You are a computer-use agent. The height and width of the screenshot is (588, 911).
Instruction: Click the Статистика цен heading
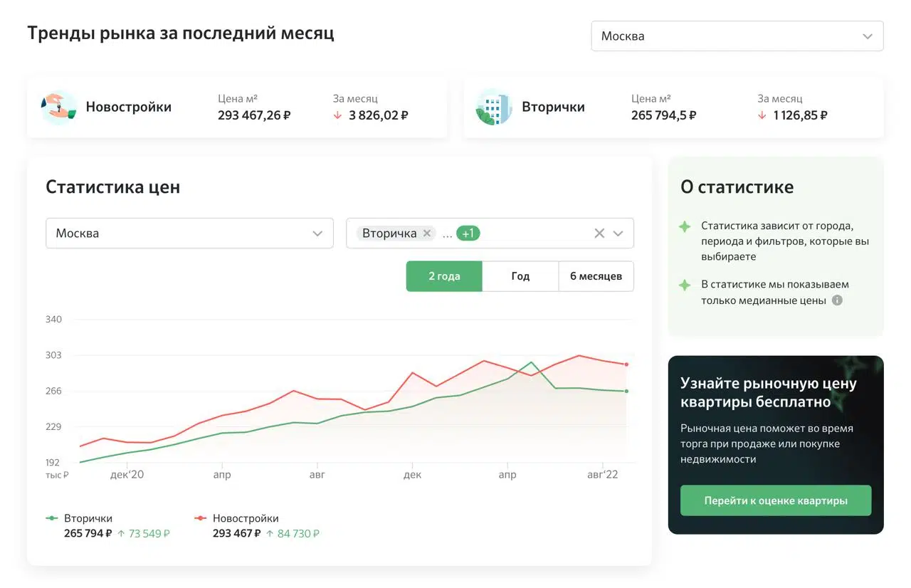click(x=113, y=187)
